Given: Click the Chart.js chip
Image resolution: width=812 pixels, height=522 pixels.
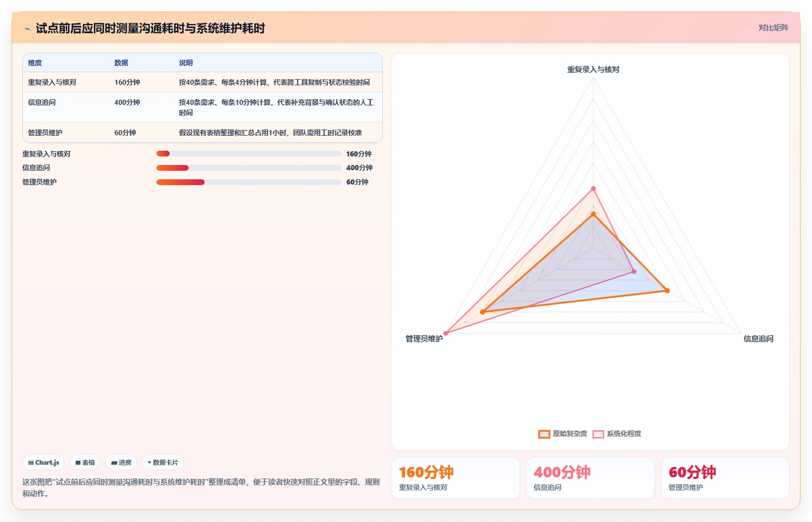Looking at the screenshot, I should click(44, 462).
